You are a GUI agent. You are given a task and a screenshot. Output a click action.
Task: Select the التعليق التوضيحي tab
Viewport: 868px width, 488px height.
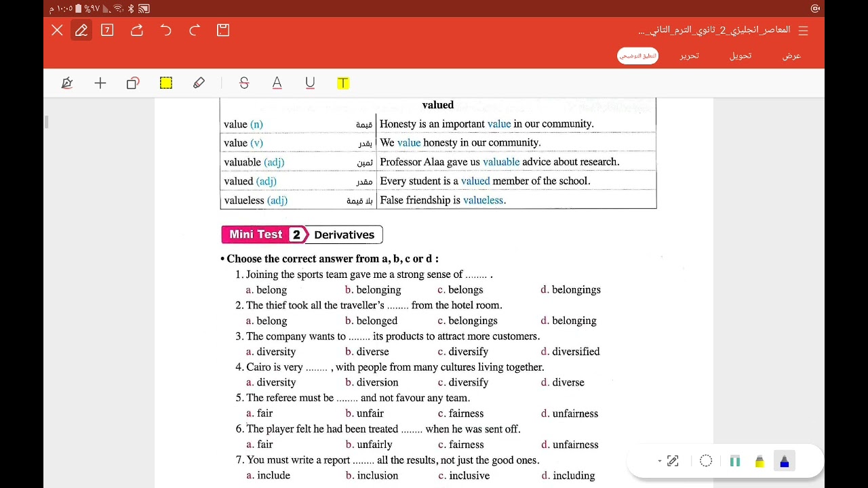point(637,56)
